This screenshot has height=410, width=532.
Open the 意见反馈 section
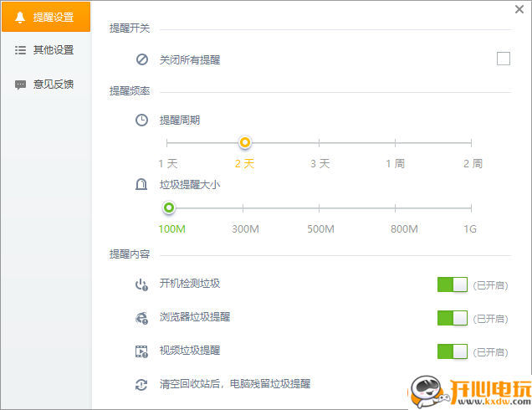[46, 85]
